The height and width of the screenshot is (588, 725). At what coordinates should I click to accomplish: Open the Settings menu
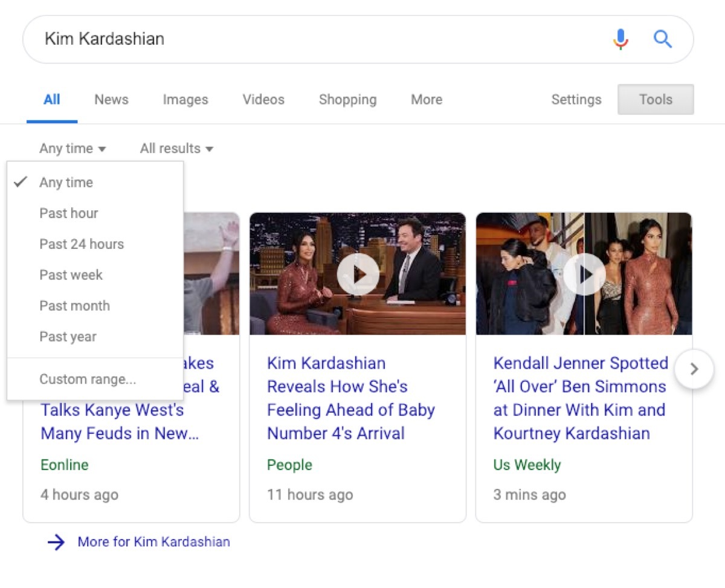click(x=576, y=100)
